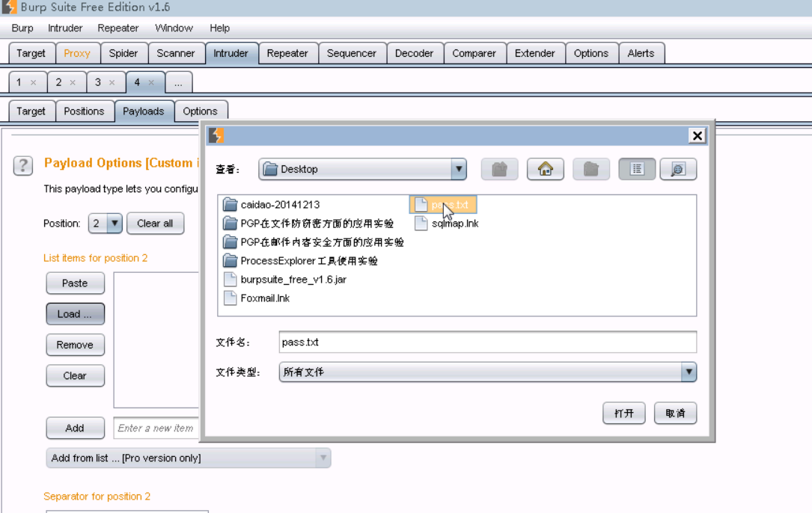The width and height of the screenshot is (812, 513).
Task: Switch to the main Repeater tab
Action: click(x=287, y=53)
